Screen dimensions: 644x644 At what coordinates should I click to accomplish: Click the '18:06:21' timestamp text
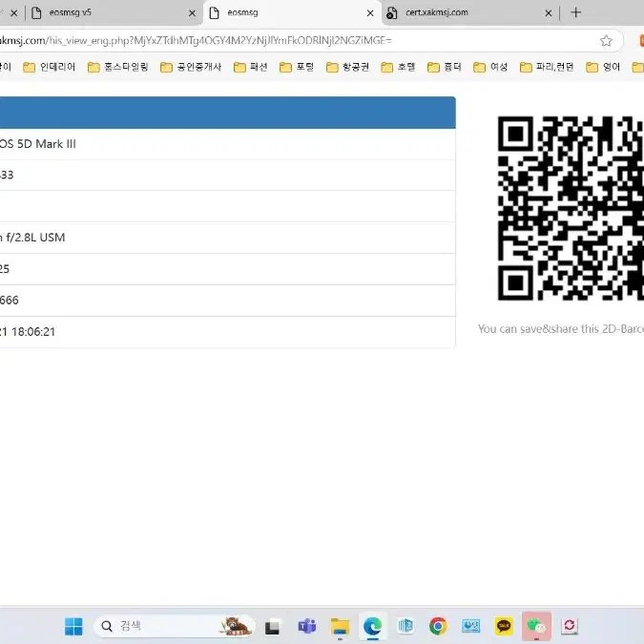33,332
